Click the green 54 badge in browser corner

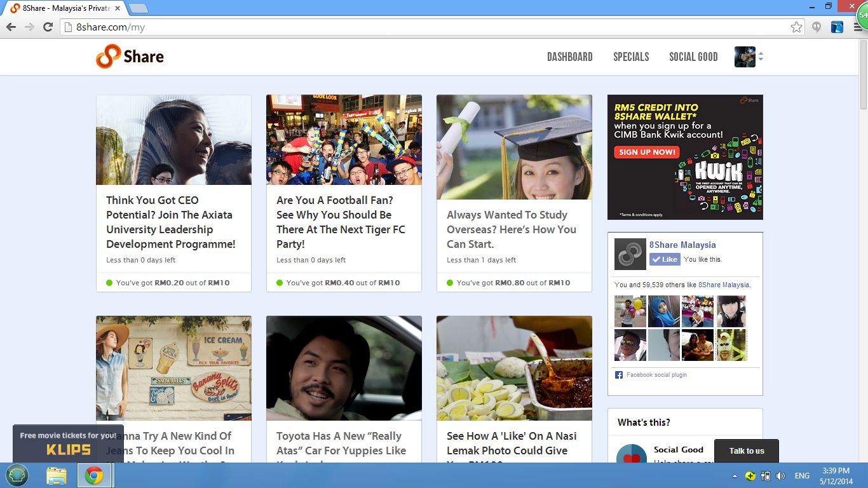[x=862, y=15]
